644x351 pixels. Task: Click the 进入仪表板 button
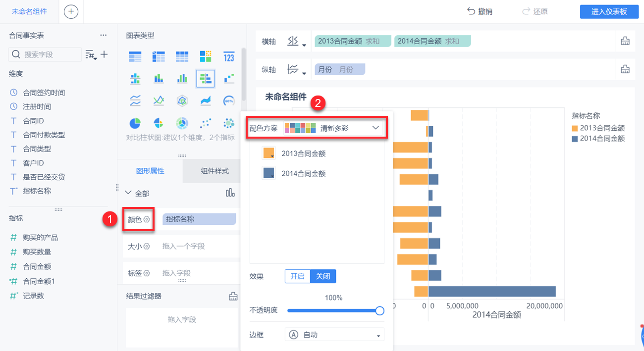tap(609, 11)
